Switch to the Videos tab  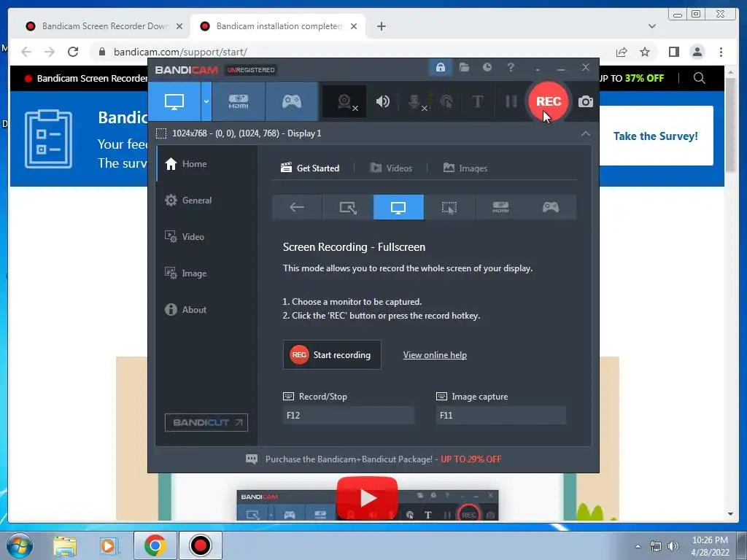391,168
